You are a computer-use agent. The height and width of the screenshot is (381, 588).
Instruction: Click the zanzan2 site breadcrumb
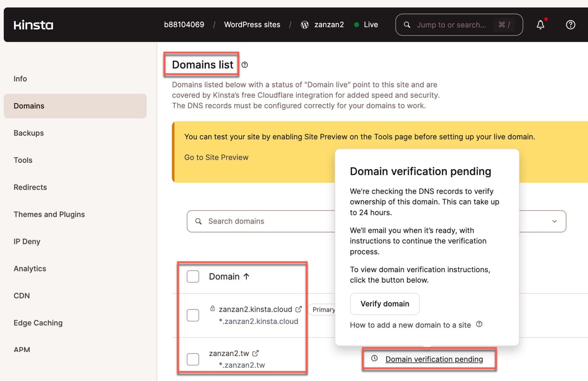[329, 25]
